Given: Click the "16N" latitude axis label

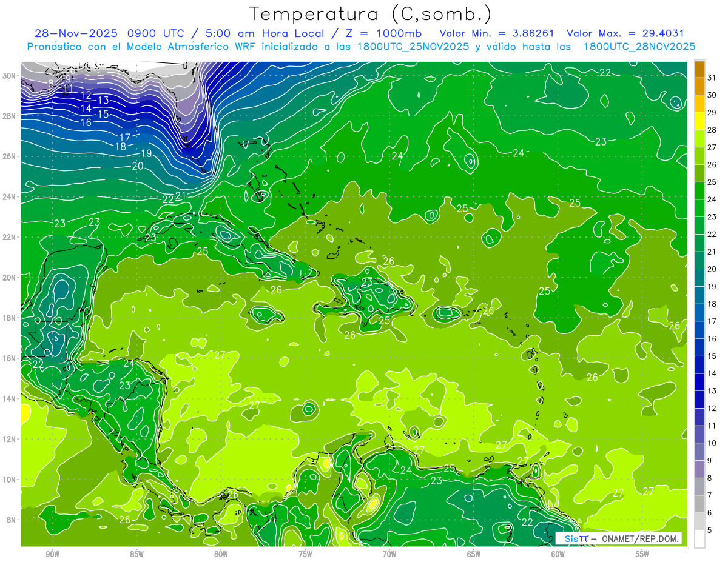Looking at the screenshot, I should [x=10, y=358].
